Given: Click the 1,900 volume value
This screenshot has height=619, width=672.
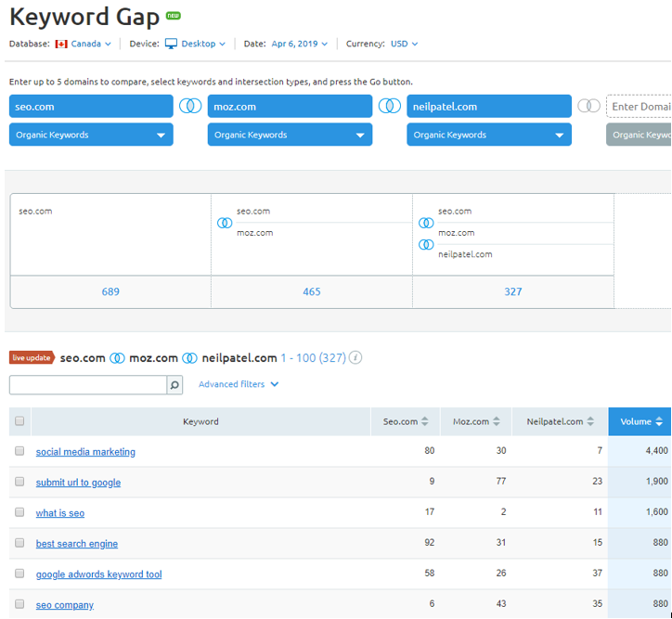Looking at the screenshot, I should pos(656,482).
